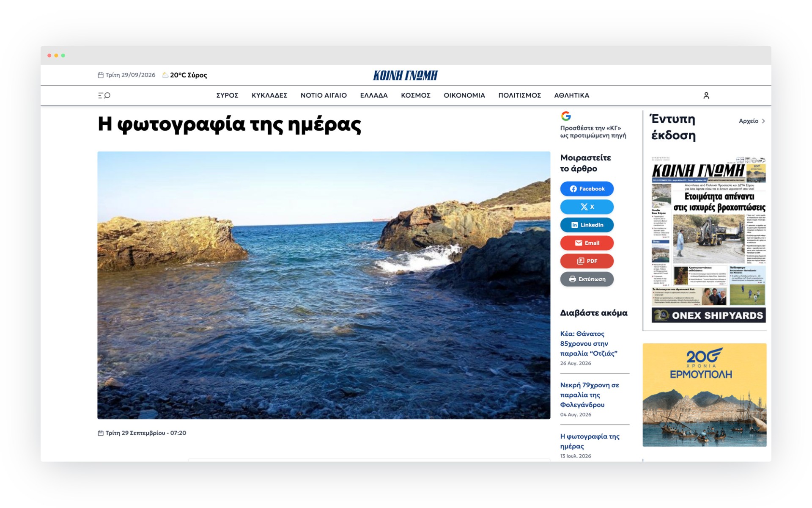The height and width of the screenshot is (508, 812).
Task: Click the ONEX SHIPYARDS ad strip
Action: pos(708,315)
